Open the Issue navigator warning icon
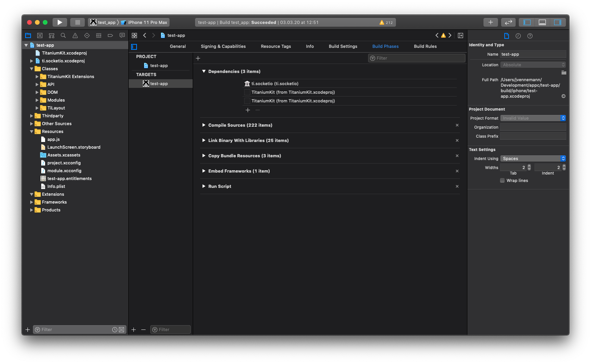Viewport: 591px width, 364px height. click(x=75, y=35)
